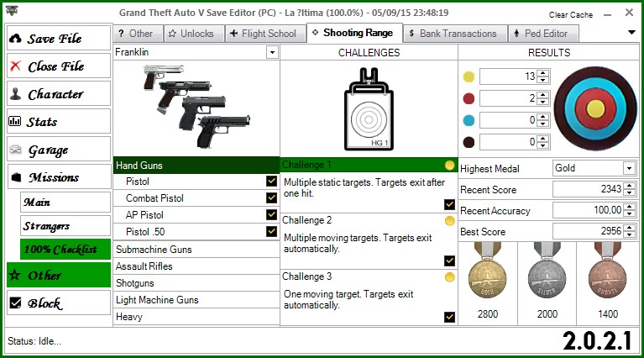The height and width of the screenshot is (358, 644).
Task: Decrease the blue ring hits stepper
Action: pos(543,124)
